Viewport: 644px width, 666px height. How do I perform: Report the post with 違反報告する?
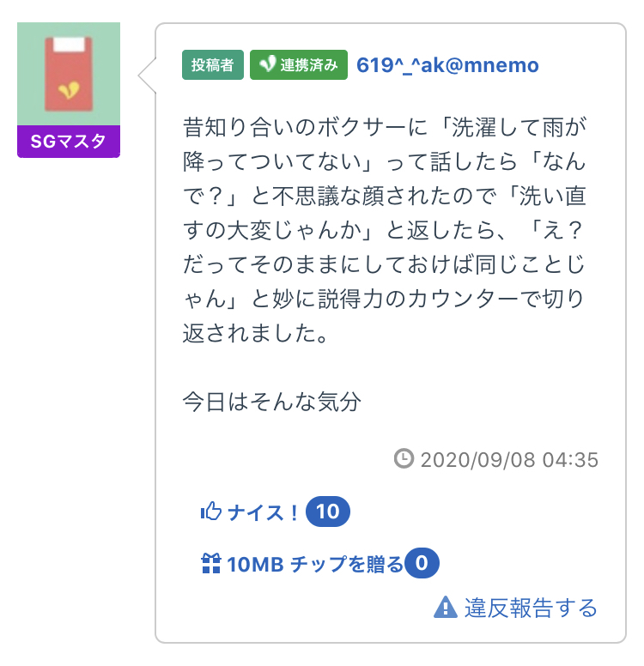tap(531, 608)
